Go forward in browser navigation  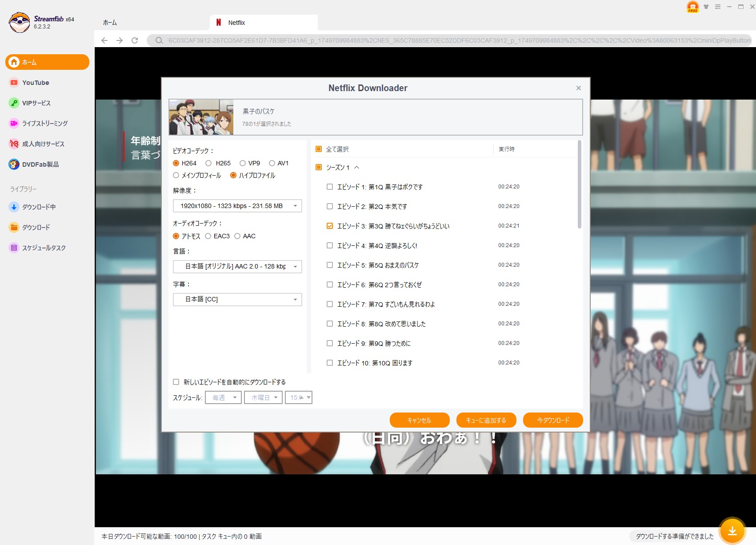(120, 40)
